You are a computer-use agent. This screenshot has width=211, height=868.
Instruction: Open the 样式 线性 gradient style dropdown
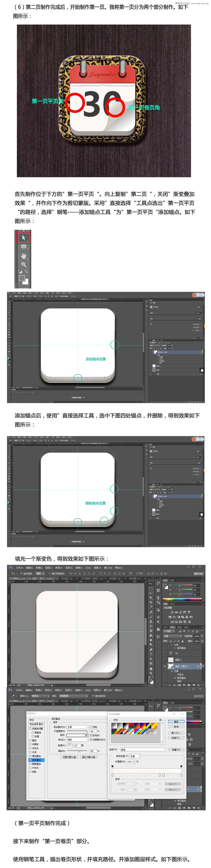77,740
